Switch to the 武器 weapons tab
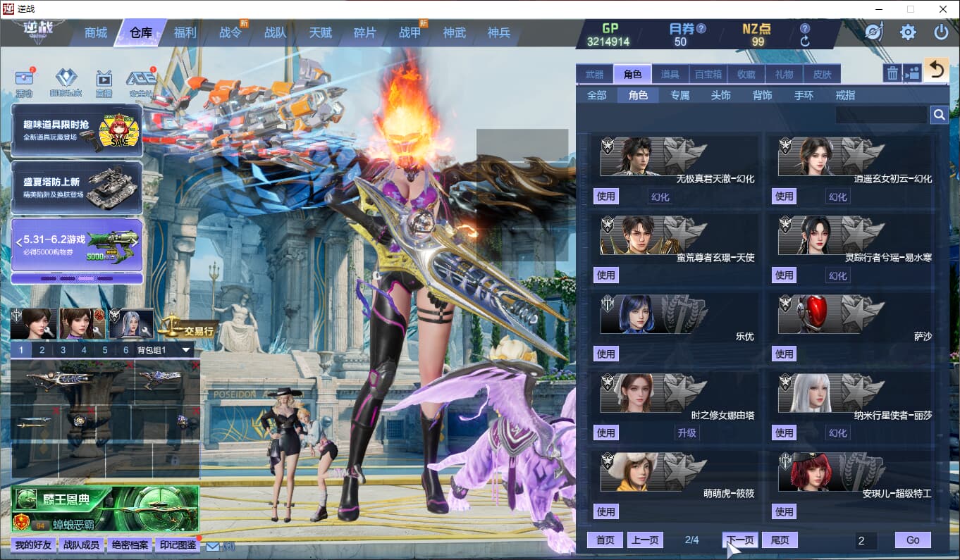This screenshot has height=560, width=960. 595,74
